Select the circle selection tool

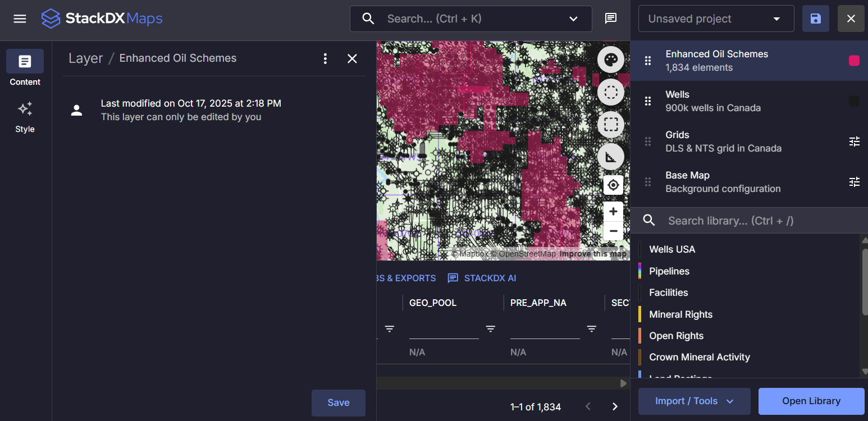click(611, 92)
